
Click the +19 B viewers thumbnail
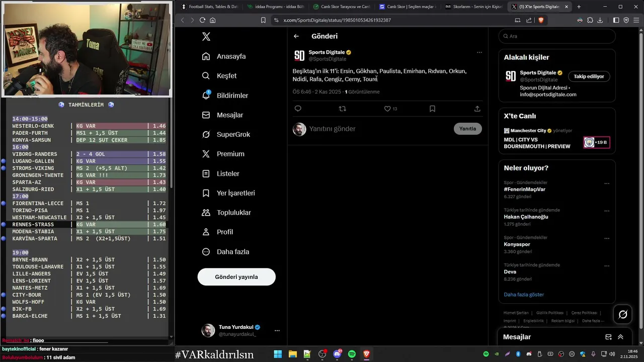[597, 142]
